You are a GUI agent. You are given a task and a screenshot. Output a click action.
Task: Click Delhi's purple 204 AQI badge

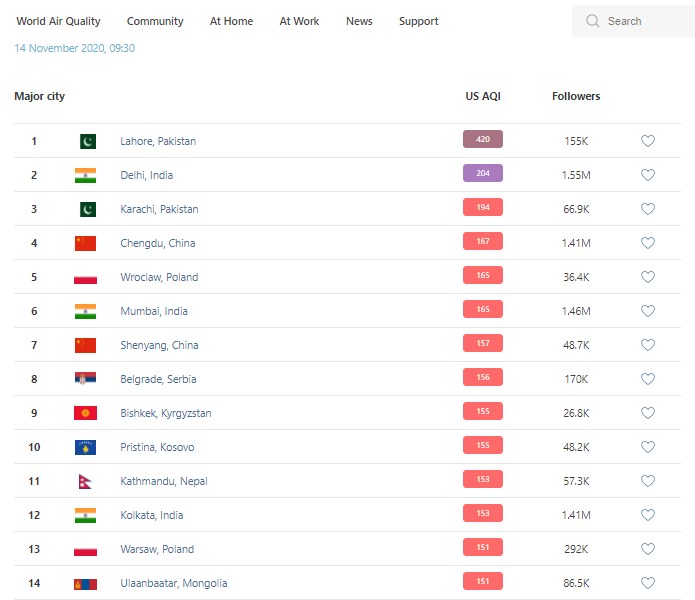[483, 174]
